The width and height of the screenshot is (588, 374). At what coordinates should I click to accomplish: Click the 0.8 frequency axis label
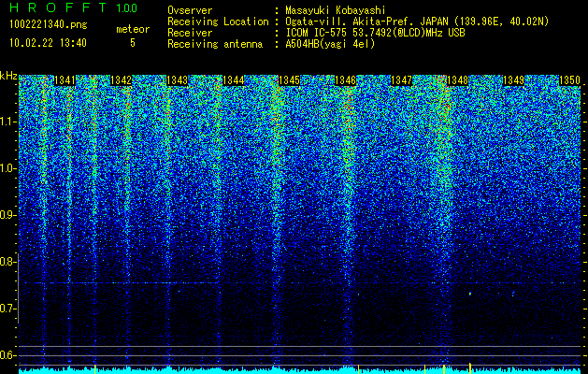pos(8,262)
